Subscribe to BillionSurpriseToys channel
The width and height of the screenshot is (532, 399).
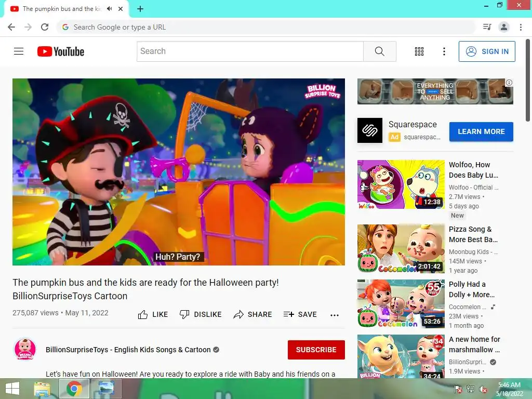(316, 350)
